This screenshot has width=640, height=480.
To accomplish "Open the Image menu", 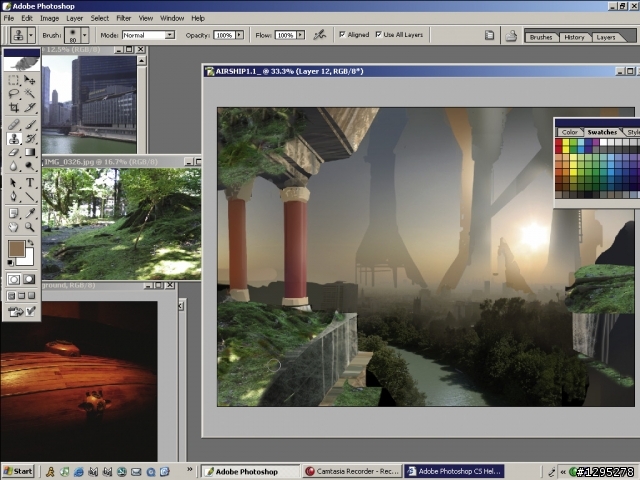I will tap(49, 18).
